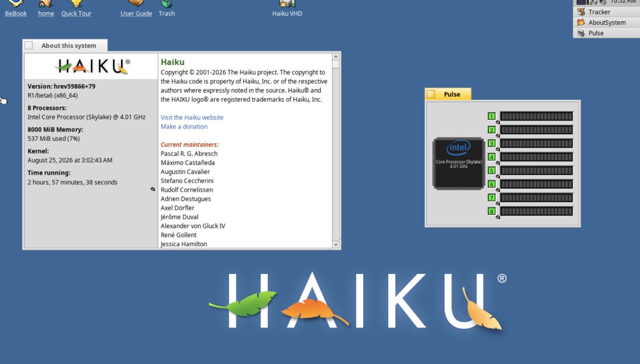Click the Pulse icon in the Deskbar
Screen dimensions: 640x364
pyautogui.click(x=581, y=33)
